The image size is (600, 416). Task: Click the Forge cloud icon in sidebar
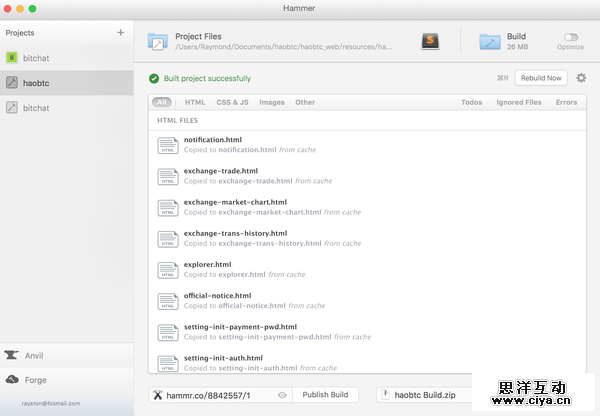(x=12, y=380)
